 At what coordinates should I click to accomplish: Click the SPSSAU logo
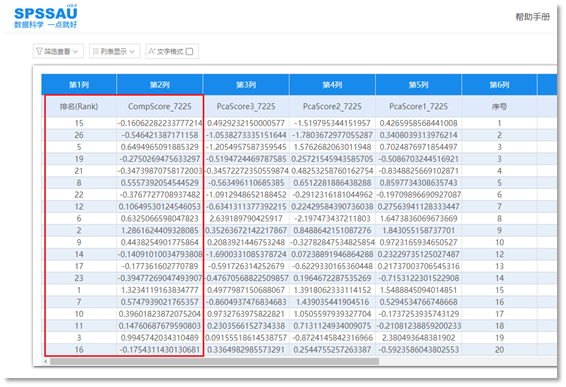(x=45, y=17)
